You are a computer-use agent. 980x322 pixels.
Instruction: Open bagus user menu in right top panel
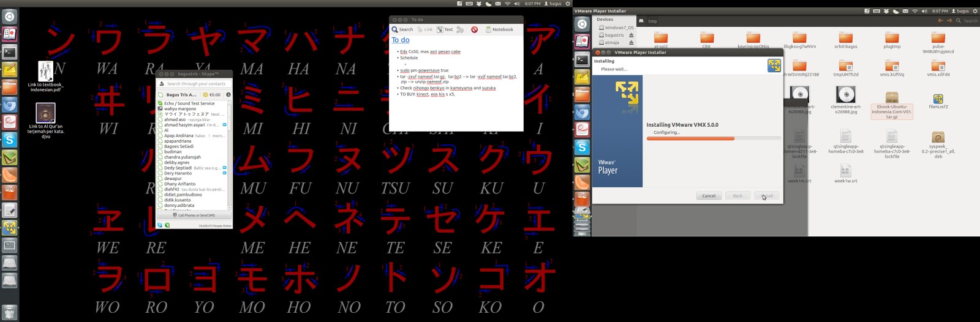tap(960, 11)
